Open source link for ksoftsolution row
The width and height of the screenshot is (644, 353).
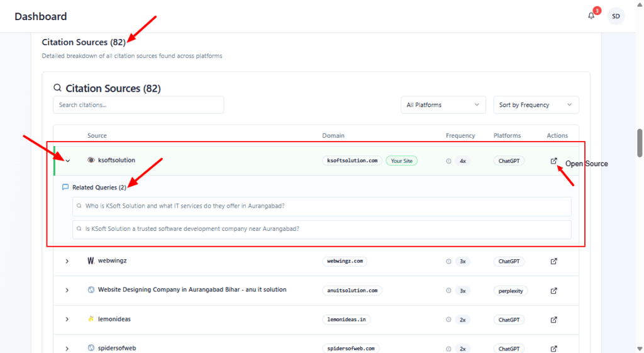click(553, 161)
